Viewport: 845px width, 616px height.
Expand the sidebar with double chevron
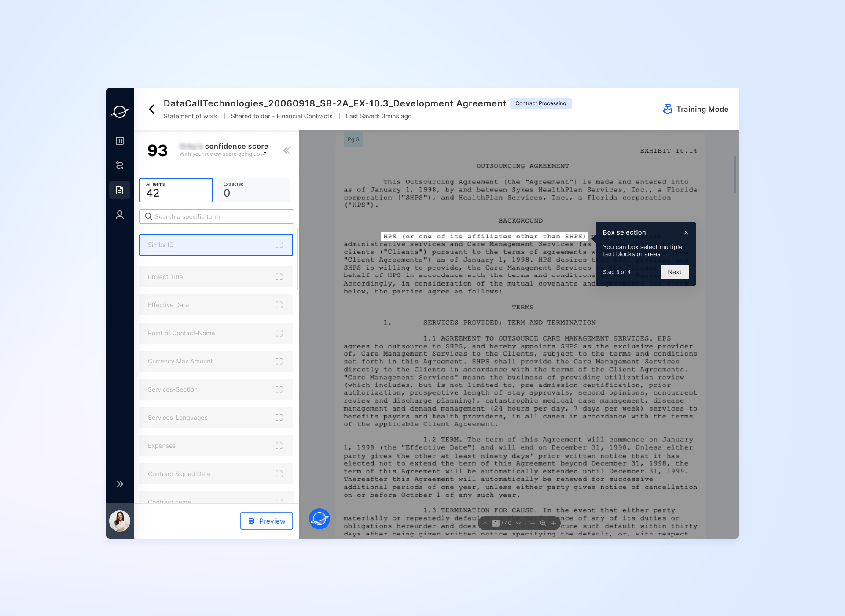(120, 484)
